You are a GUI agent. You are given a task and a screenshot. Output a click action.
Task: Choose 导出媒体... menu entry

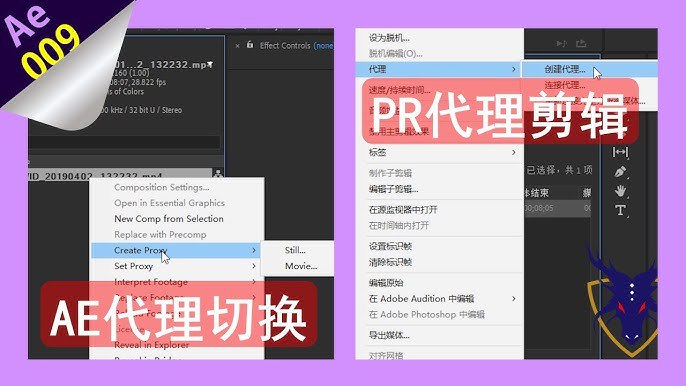point(389,335)
